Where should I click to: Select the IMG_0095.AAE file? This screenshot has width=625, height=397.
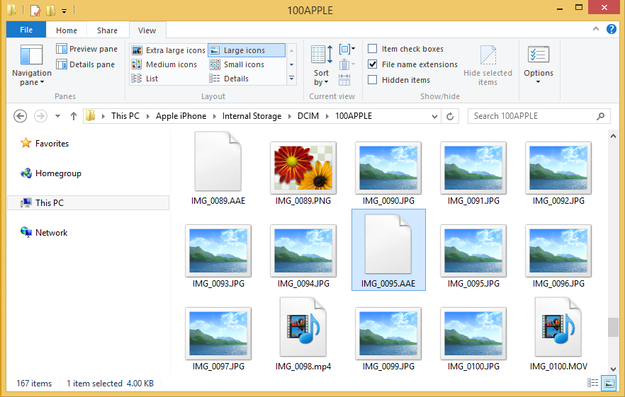click(388, 250)
